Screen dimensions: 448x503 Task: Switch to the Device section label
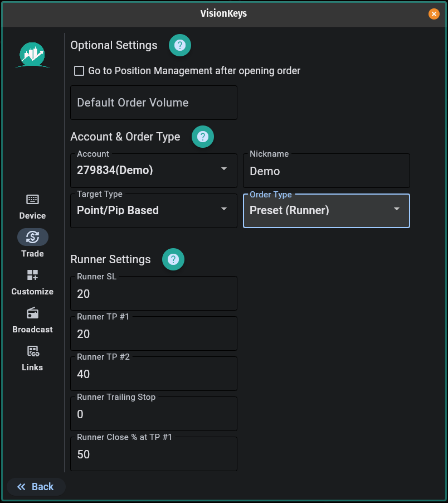[32, 216]
